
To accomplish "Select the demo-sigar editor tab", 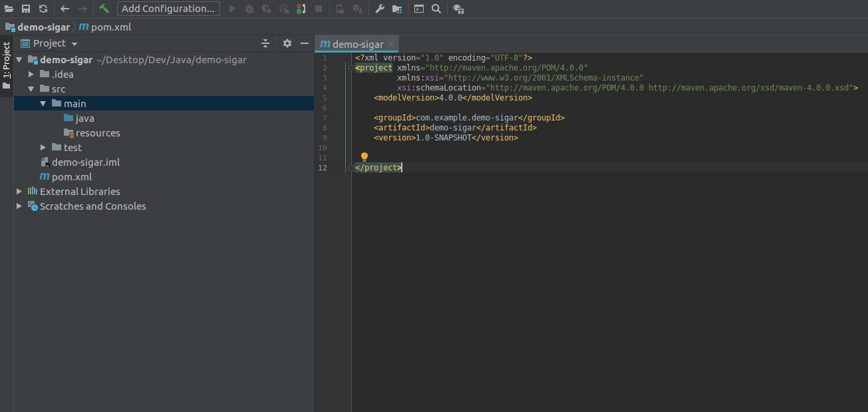I will point(358,45).
